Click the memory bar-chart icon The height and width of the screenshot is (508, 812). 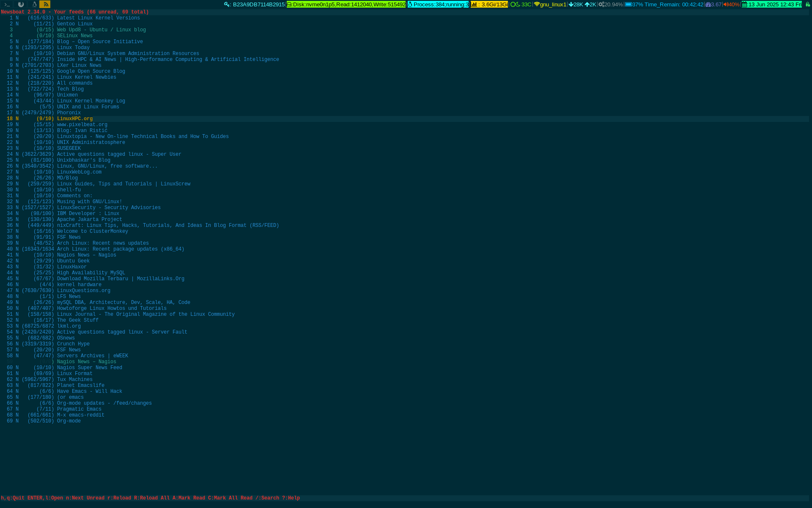click(x=474, y=5)
